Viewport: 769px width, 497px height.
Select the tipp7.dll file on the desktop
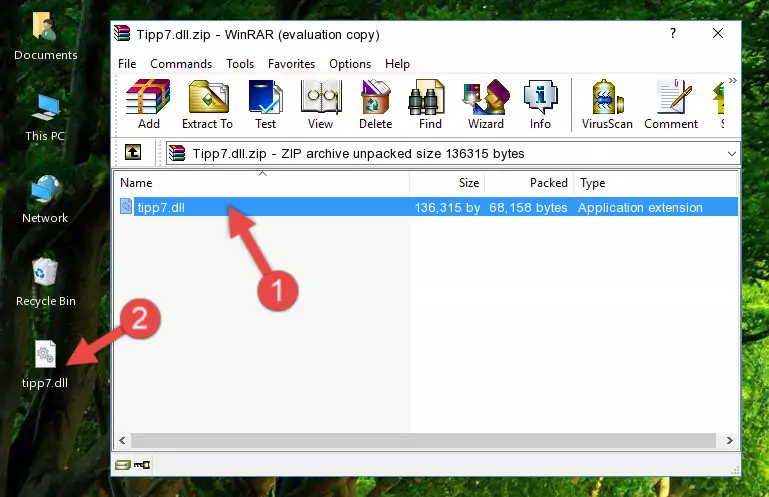(45, 365)
